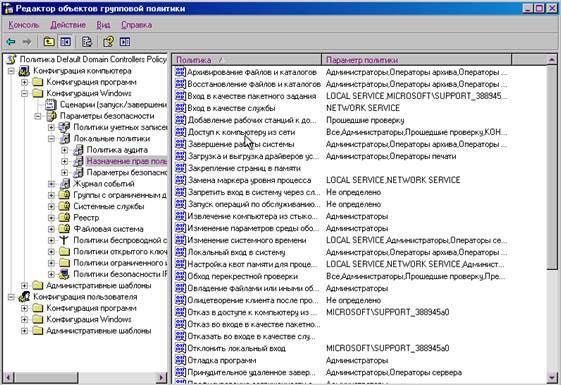The width and height of the screenshot is (561, 385).
Task: Open the Справка menu
Action: tap(137, 25)
